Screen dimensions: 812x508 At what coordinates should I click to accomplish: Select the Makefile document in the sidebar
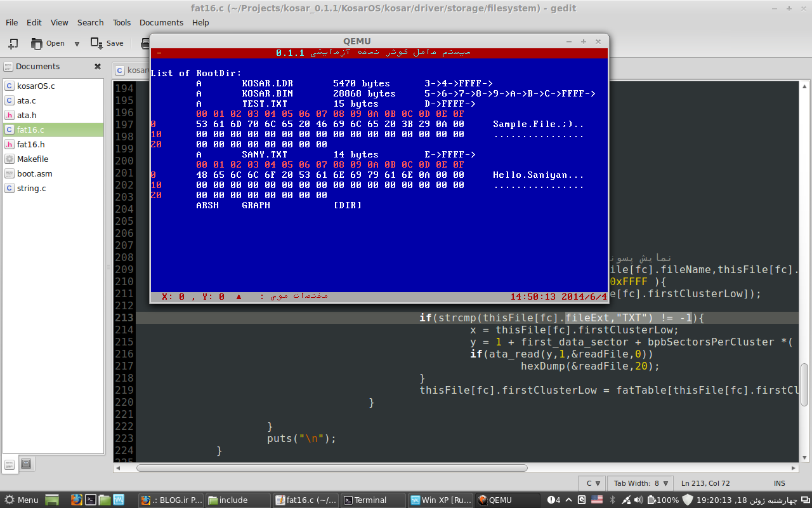[32, 159]
